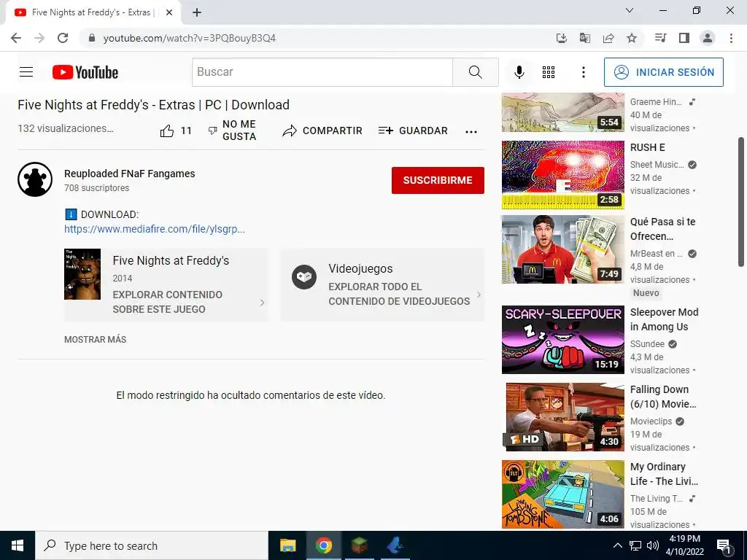Viewport: 747px width, 560px height.
Task: Share the video via Compartir
Action: point(322,131)
